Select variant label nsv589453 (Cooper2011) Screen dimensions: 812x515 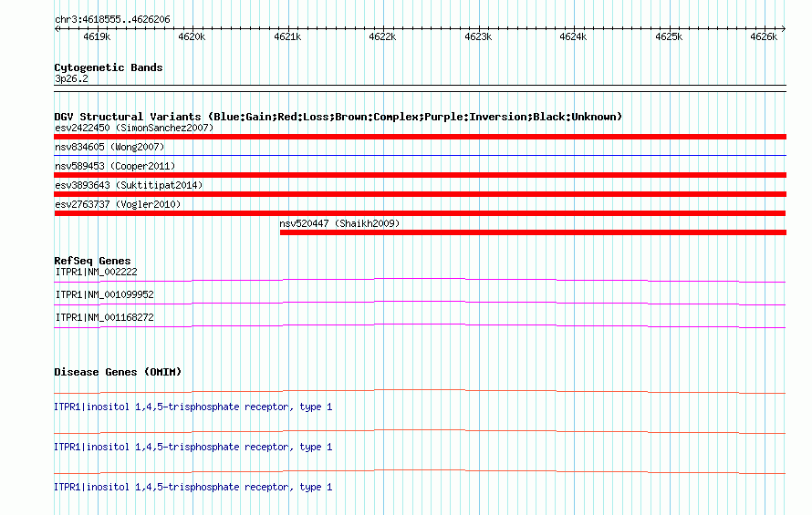[115, 166]
